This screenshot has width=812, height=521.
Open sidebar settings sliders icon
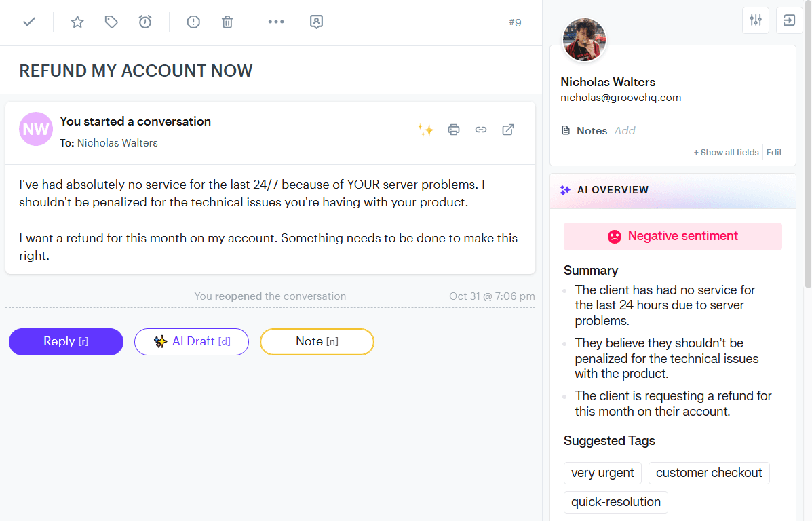coord(756,20)
